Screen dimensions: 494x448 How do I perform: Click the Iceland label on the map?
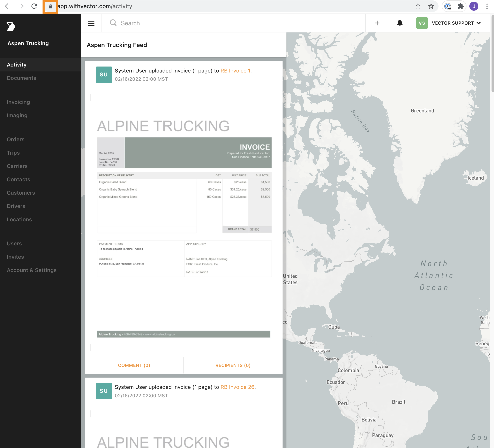pyautogui.click(x=475, y=178)
